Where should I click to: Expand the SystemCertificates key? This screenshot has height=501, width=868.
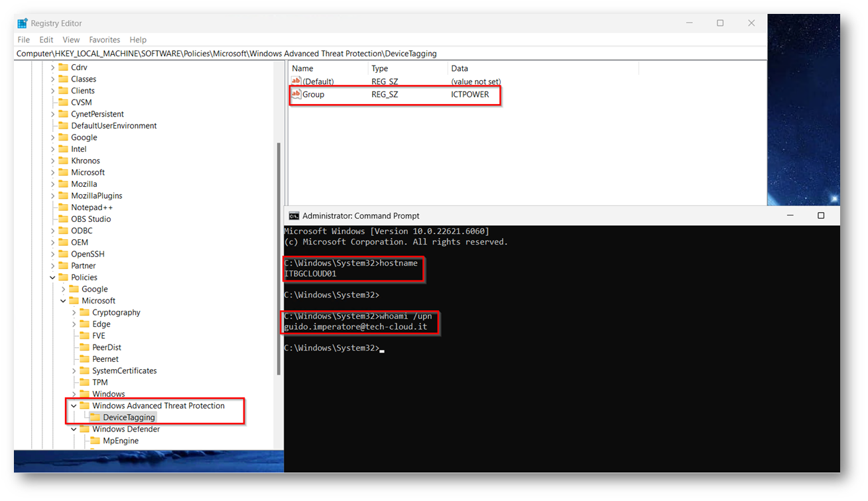coord(74,371)
